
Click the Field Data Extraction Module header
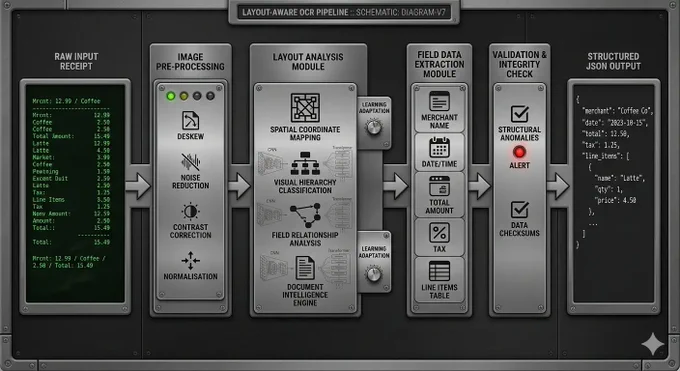(x=439, y=64)
